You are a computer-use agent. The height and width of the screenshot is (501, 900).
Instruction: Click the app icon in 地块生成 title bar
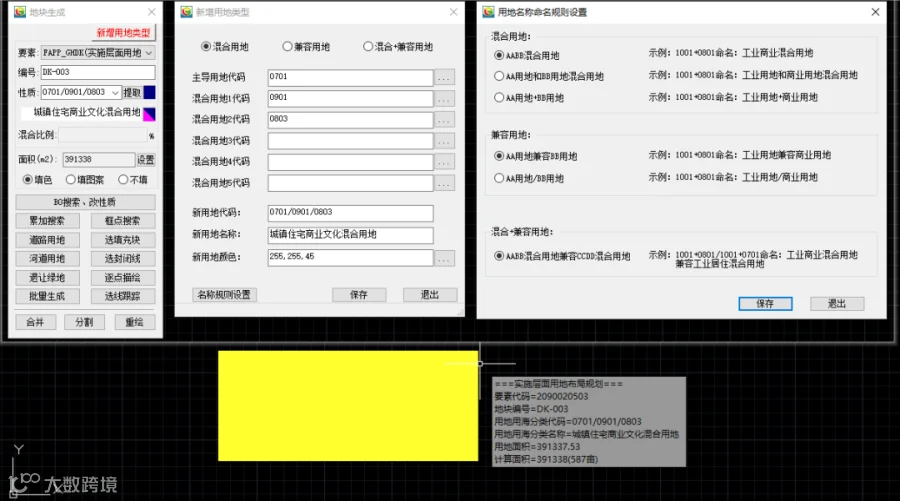coord(20,12)
